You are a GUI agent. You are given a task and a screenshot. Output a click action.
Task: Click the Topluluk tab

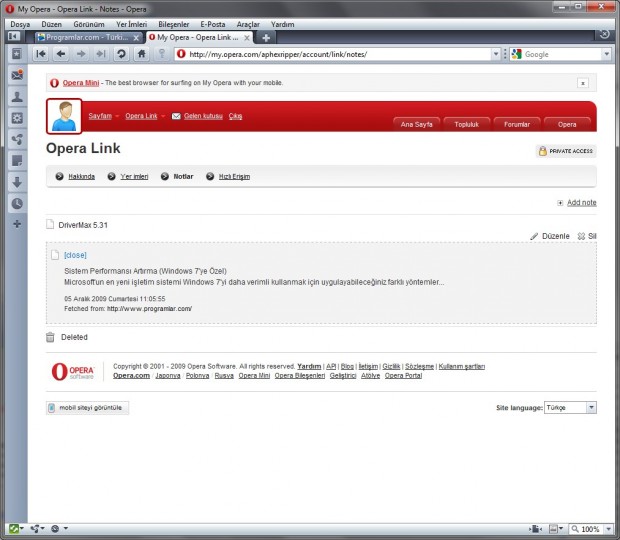point(467,124)
